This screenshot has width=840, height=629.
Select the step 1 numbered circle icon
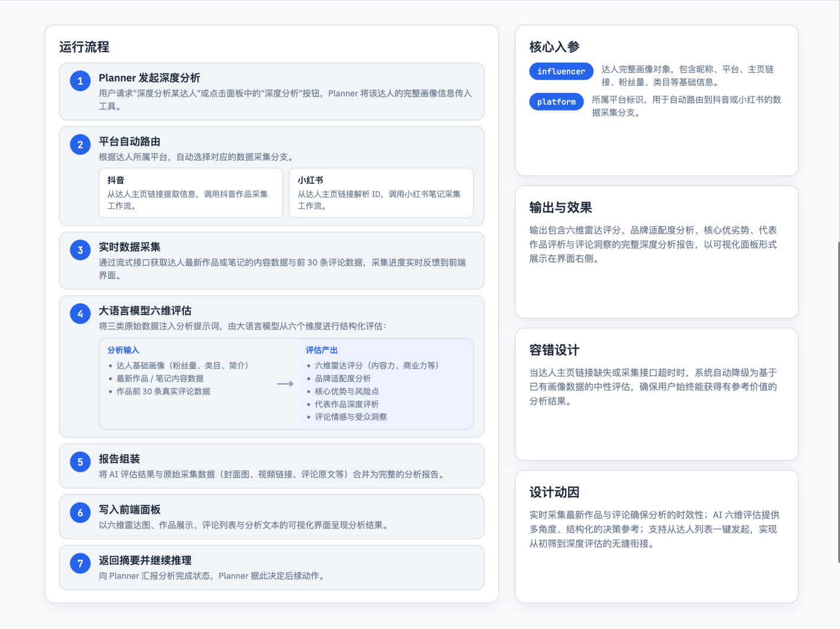[80, 81]
